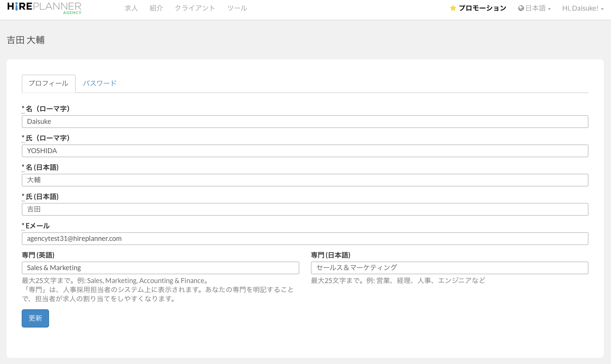Switch to the パスワード tab
611x364 pixels.
tap(100, 83)
